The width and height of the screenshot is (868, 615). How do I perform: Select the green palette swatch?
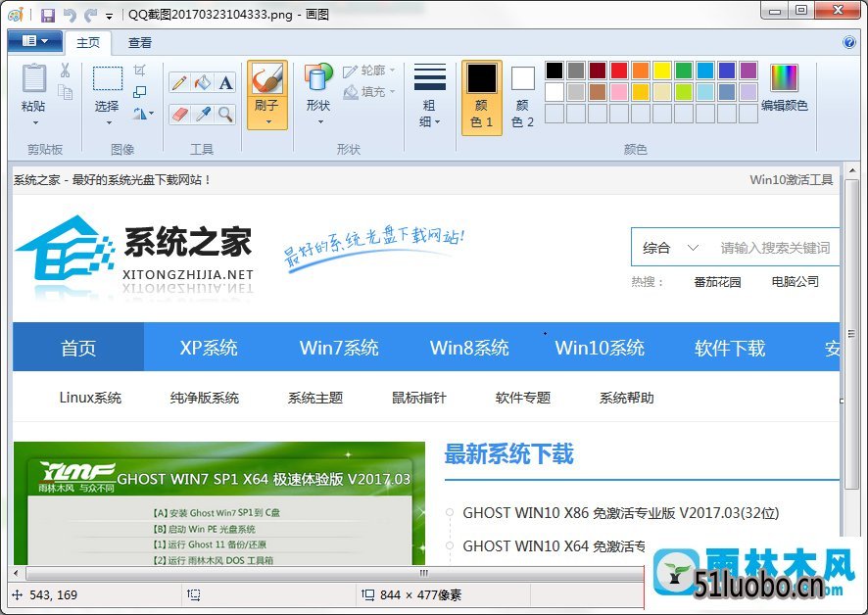(684, 71)
